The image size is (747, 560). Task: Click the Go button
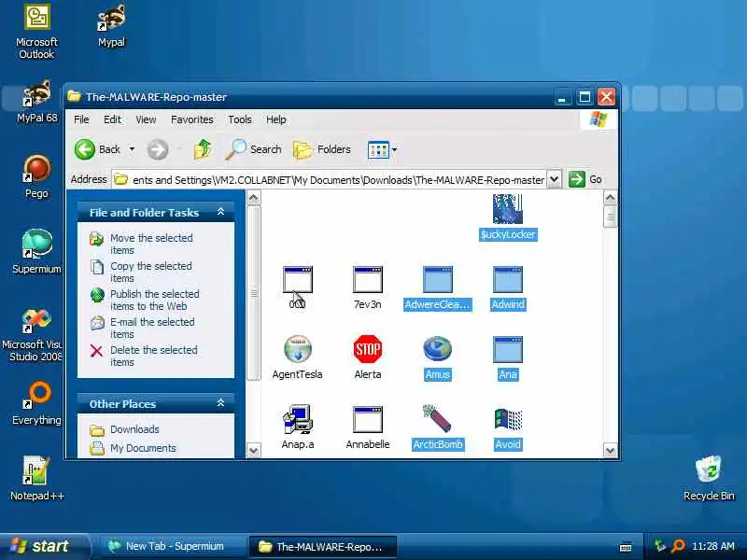[x=585, y=179]
